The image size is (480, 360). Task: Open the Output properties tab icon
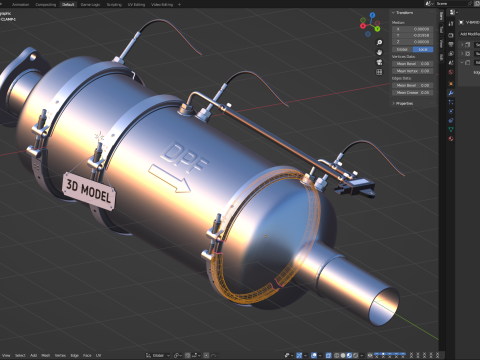451,44
